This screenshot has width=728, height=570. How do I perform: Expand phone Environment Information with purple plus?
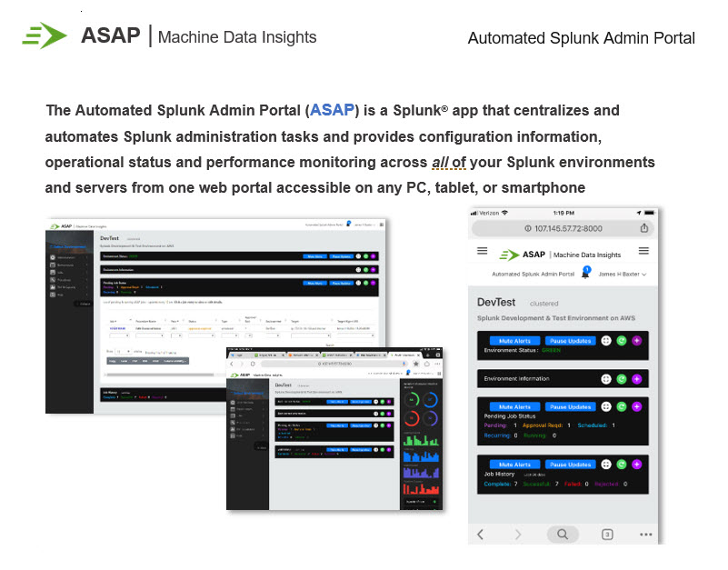tap(636, 379)
